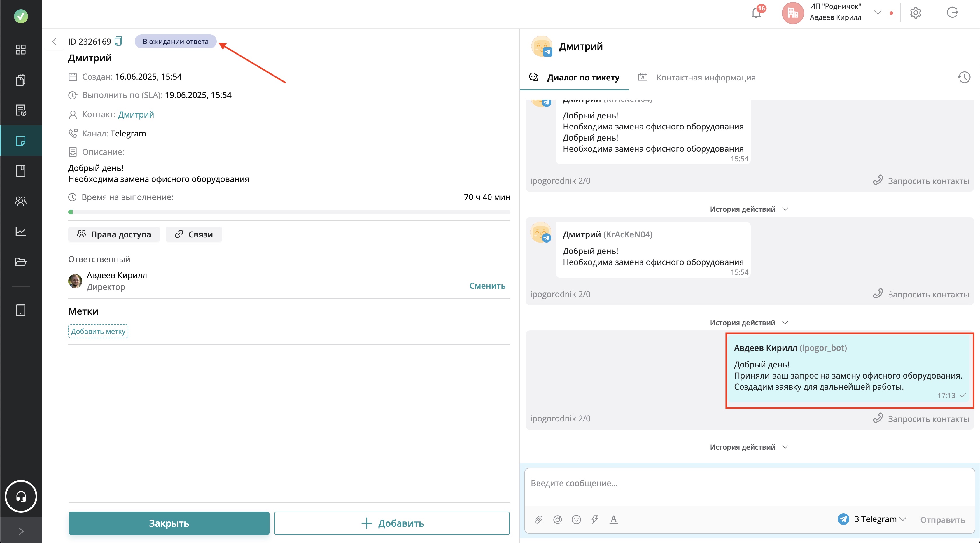
Task: Click Сменить responsible link
Action: click(487, 285)
